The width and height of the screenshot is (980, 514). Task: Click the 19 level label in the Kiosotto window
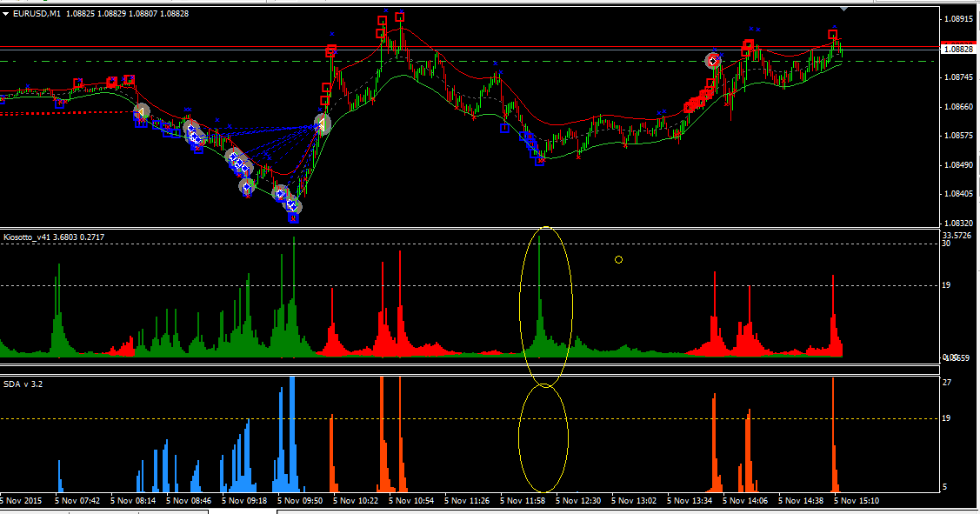[x=946, y=285]
